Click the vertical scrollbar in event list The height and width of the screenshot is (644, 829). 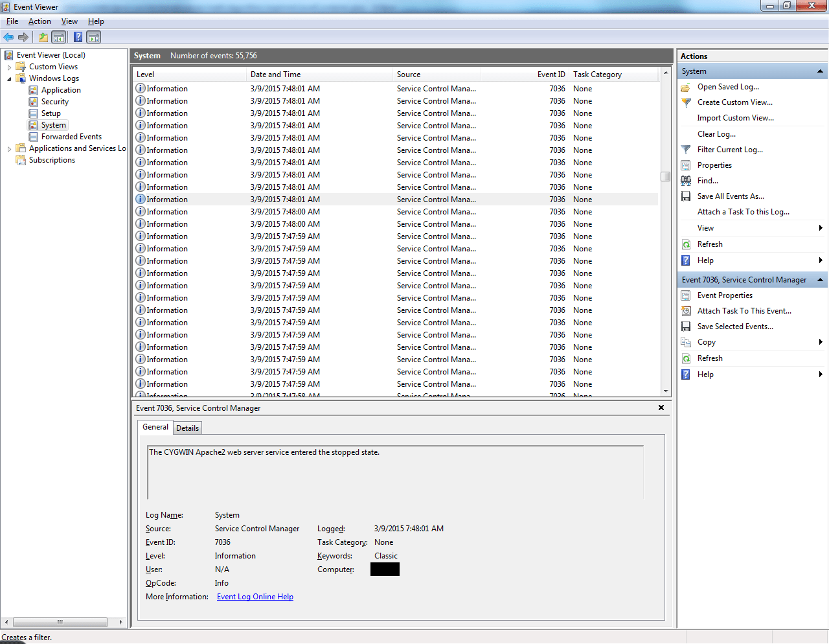pyautogui.click(x=666, y=176)
